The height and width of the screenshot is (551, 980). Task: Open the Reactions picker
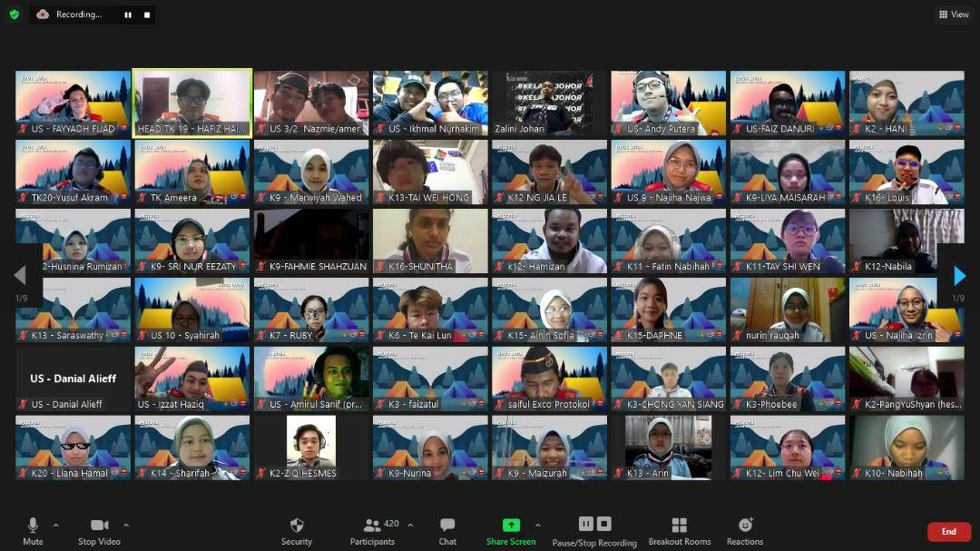tap(744, 531)
